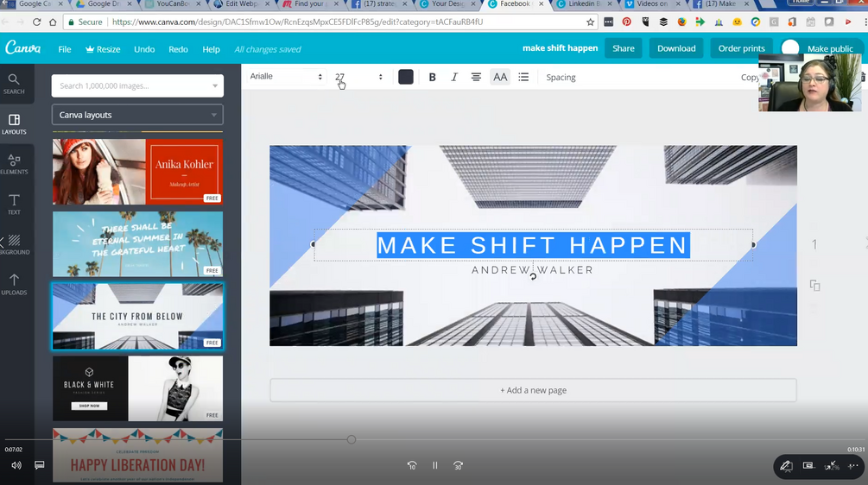Open the File menu
Image resolution: width=868 pixels, height=485 pixels.
(65, 49)
